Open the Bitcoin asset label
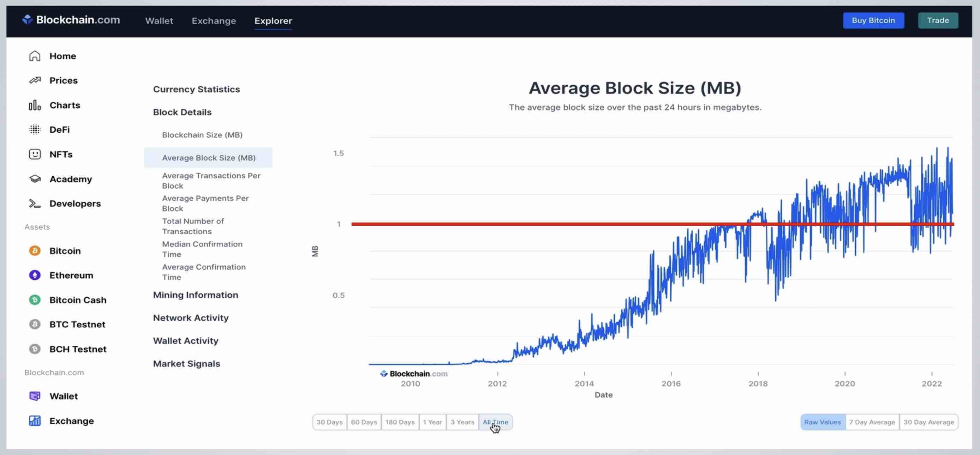Image resolution: width=980 pixels, height=455 pixels. tap(65, 250)
